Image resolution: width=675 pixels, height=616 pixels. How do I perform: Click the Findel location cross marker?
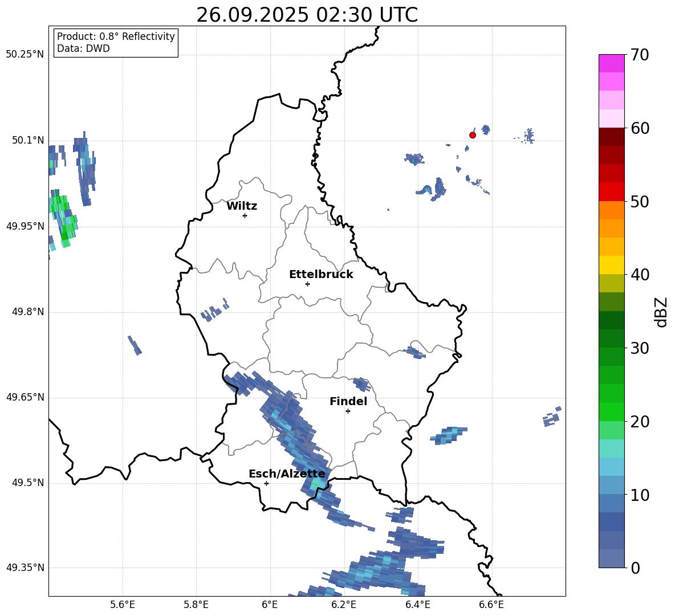click(348, 411)
